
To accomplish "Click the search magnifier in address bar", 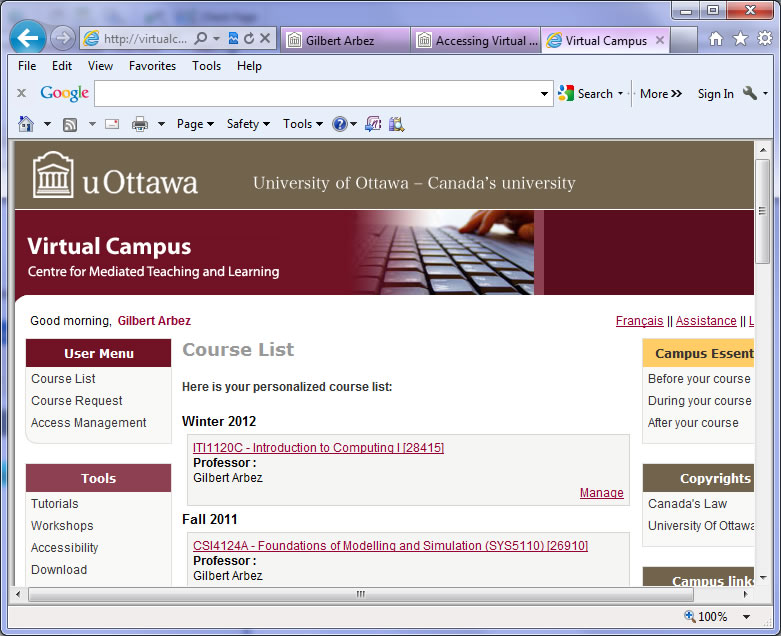I will click(200, 38).
